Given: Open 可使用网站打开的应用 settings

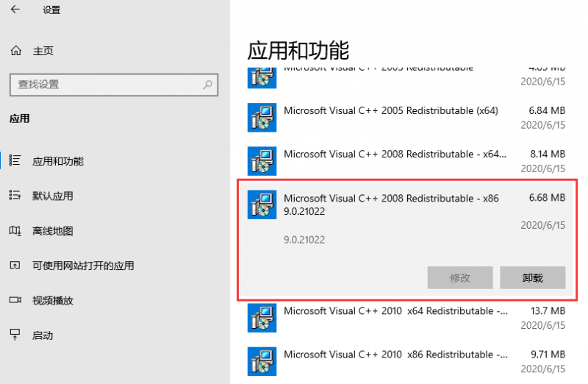Looking at the screenshot, I should pyautogui.click(x=83, y=266).
